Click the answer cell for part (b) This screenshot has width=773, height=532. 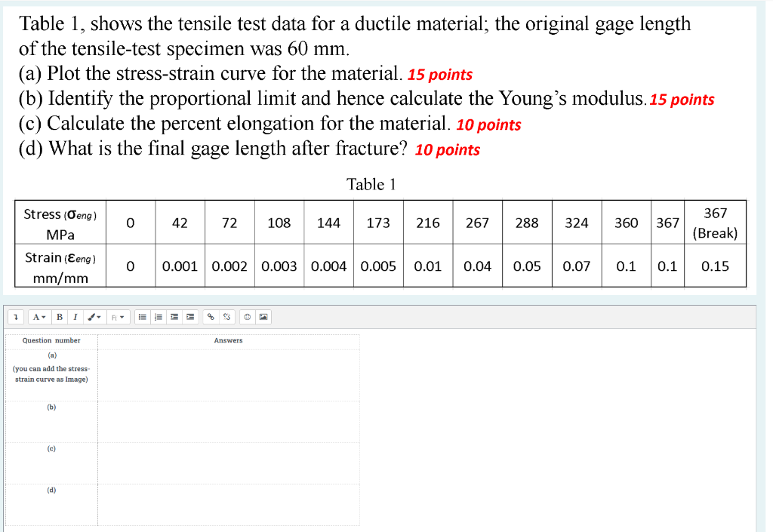(x=229, y=422)
